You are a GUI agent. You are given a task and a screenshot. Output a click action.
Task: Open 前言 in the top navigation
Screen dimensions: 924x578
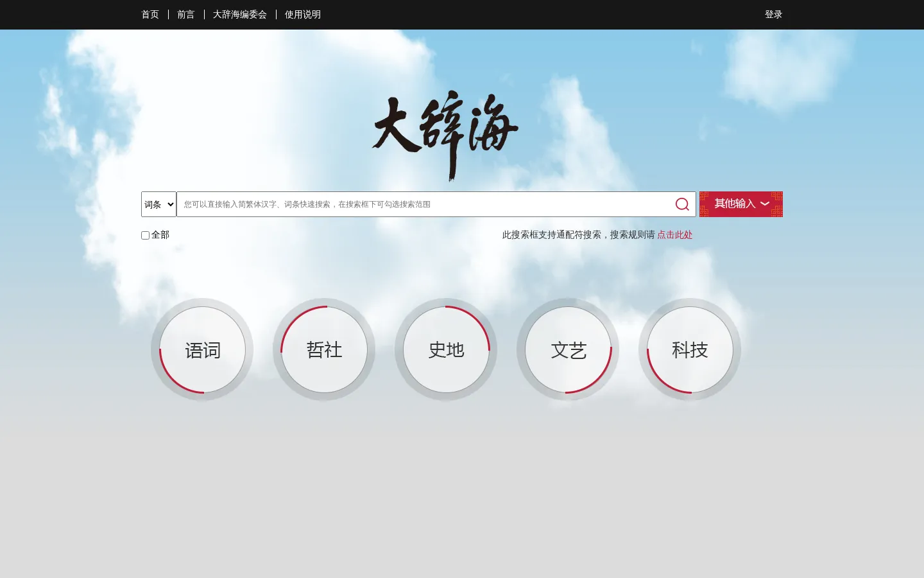coord(186,15)
